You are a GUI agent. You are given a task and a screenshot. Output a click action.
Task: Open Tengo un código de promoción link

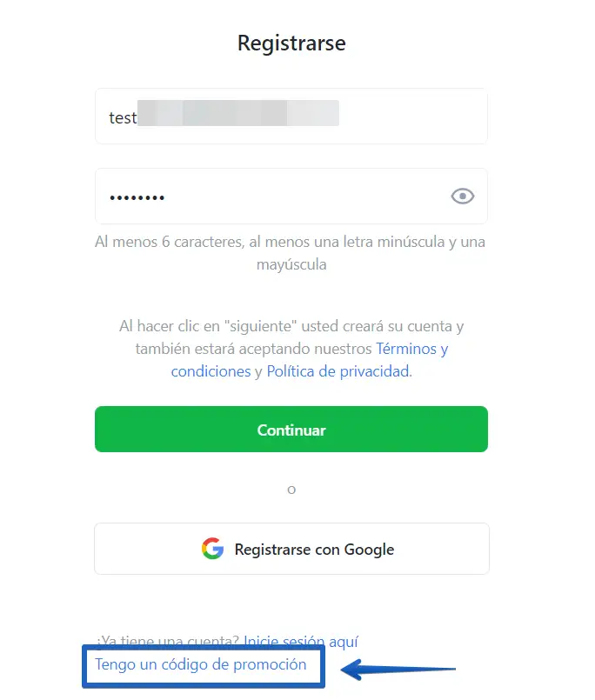point(201,664)
